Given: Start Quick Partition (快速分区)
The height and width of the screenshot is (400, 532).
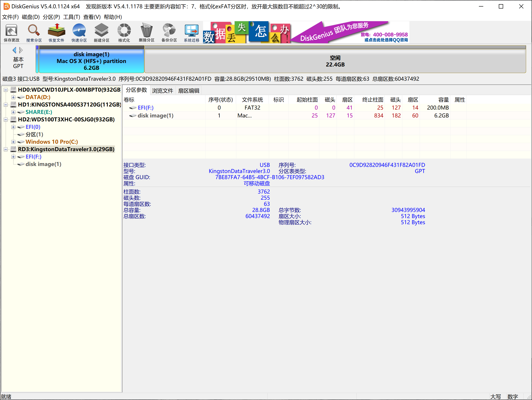Looking at the screenshot, I should (x=79, y=33).
